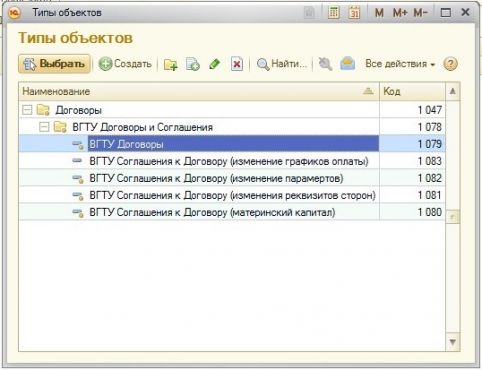Click code cell 1 082
Viewport: 482px width, 370px height.
412,178
